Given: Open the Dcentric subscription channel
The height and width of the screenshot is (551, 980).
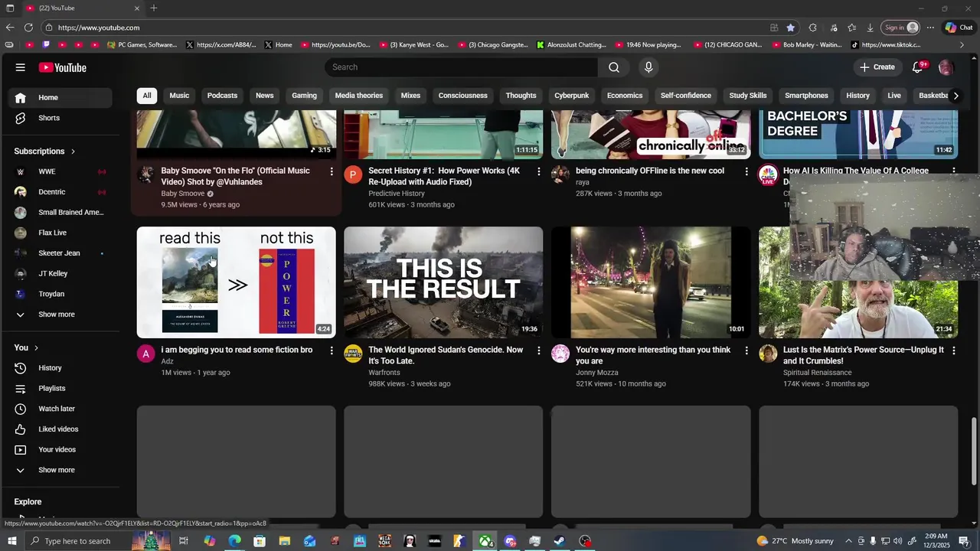Looking at the screenshot, I should [60, 192].
